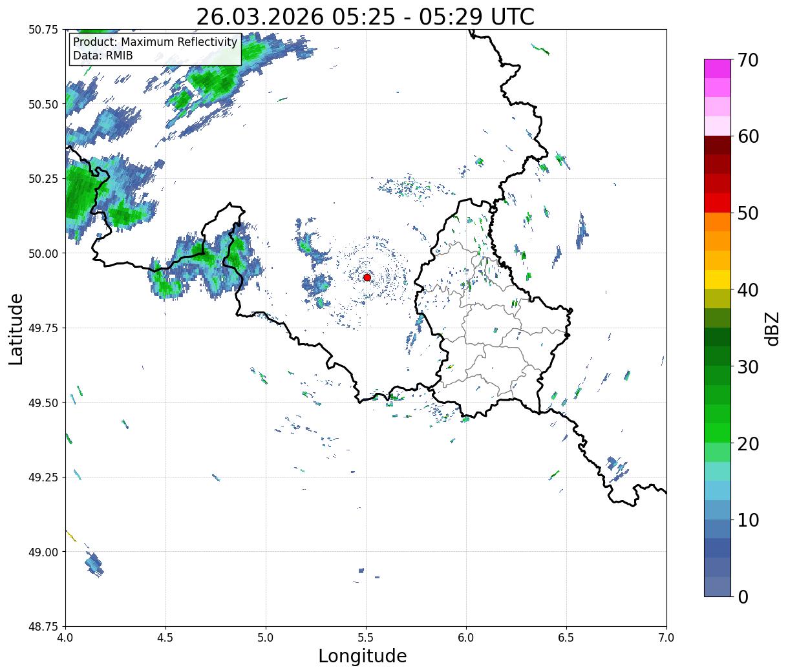Click the colorbar tick label 40
The width and height of the screenshot is (788, 672).
(747, 289)
